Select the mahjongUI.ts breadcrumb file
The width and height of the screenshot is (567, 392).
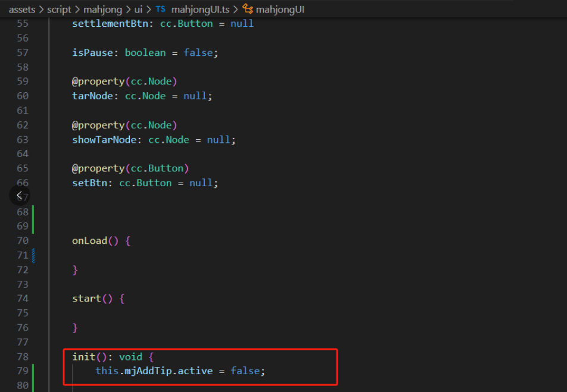[200, 10]
